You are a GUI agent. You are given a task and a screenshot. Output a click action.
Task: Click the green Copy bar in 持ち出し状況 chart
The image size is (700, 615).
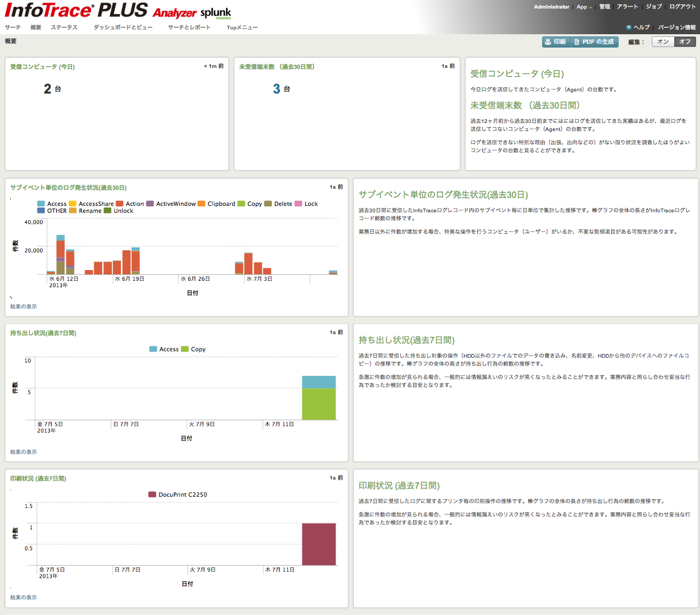click(x=319, y=404)
